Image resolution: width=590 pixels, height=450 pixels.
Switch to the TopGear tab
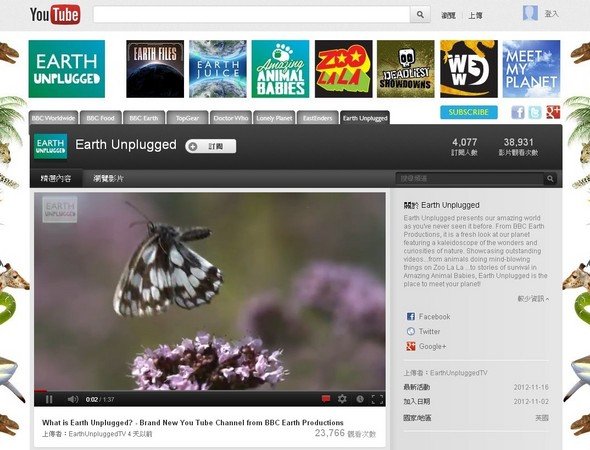187,118
